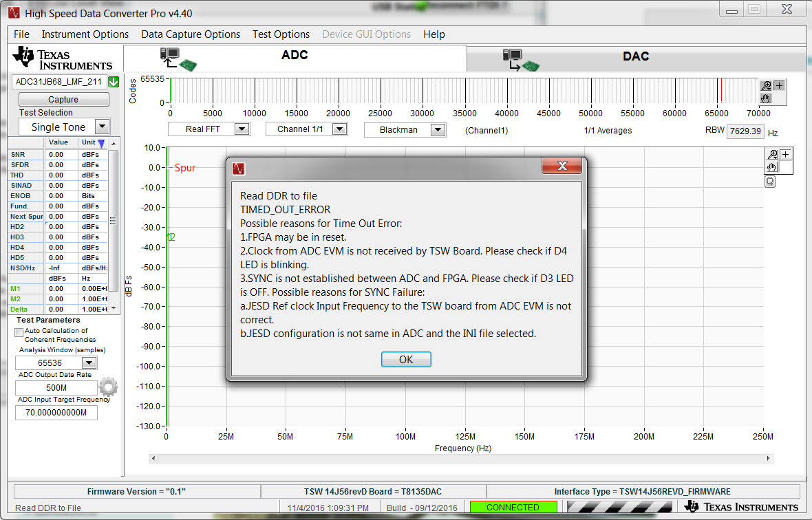Click the ADC capture computer-to-board icon

coord(178,58)
